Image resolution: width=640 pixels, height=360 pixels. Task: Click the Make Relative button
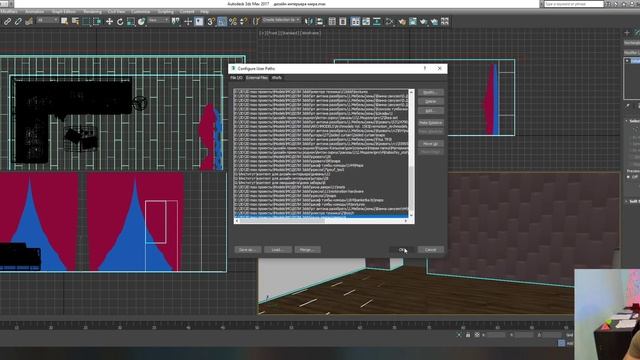431,122
